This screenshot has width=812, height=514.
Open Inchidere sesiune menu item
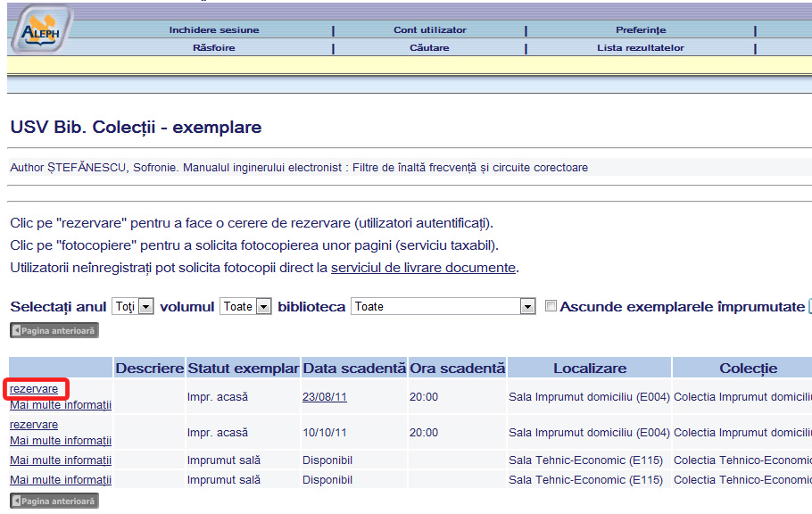pos(214,30)
